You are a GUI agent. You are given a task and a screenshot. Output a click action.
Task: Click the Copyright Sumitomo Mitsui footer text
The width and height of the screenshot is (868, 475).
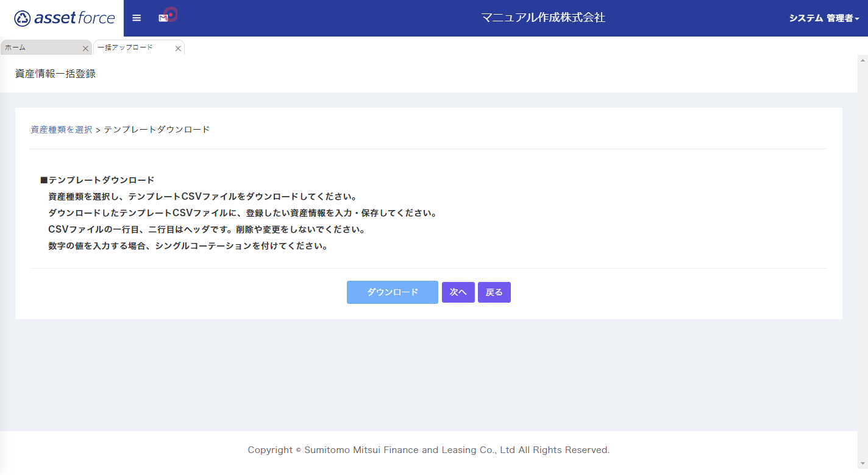pos(429,450)
